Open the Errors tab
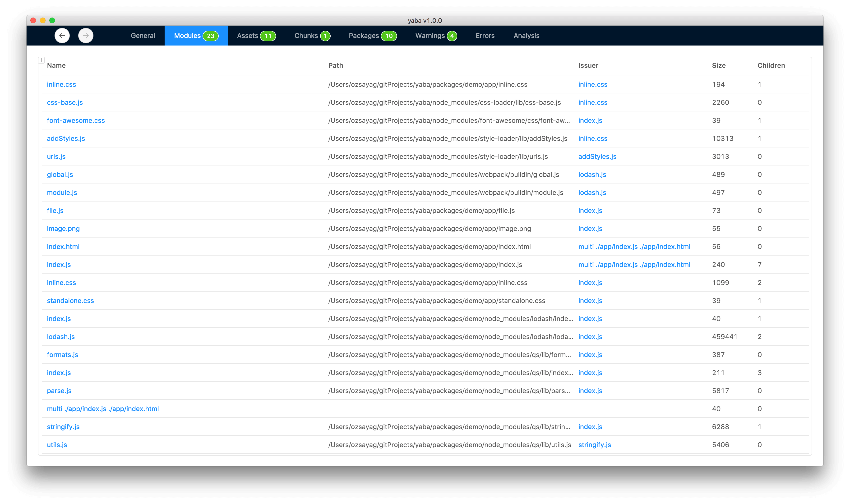The width and height of the screenshot is (850, 504). point(485,36)
